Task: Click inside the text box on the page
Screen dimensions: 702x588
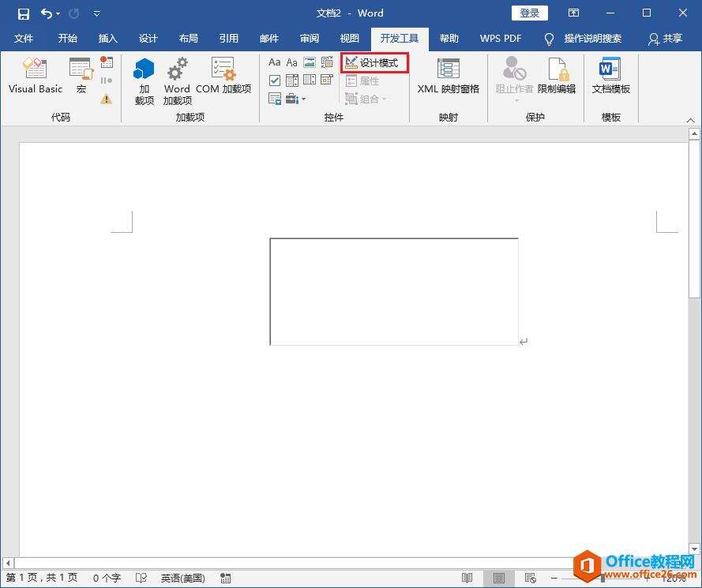Action: (394, 292)
